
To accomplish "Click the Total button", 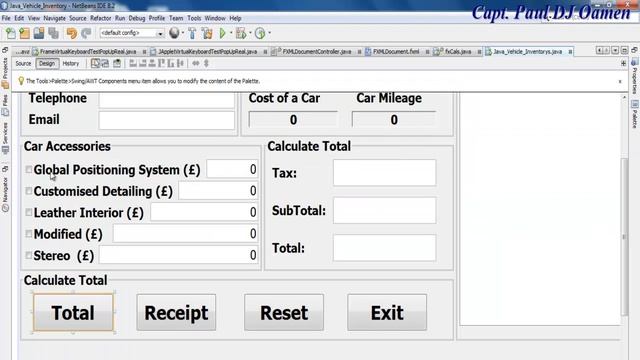I will coord(73,313).
